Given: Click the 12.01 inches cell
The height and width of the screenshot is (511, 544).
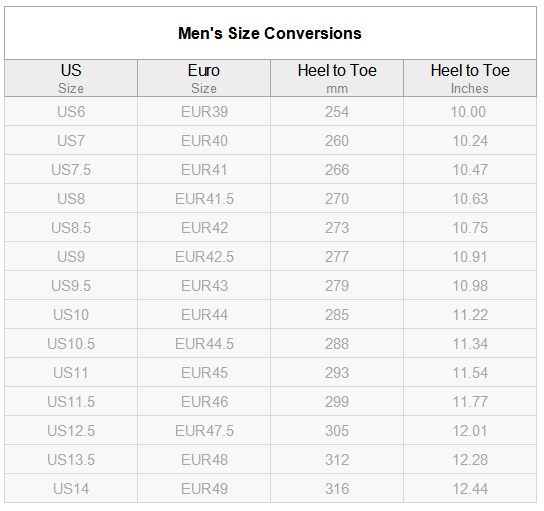Looking at the screenshot, I should point(470,431).
